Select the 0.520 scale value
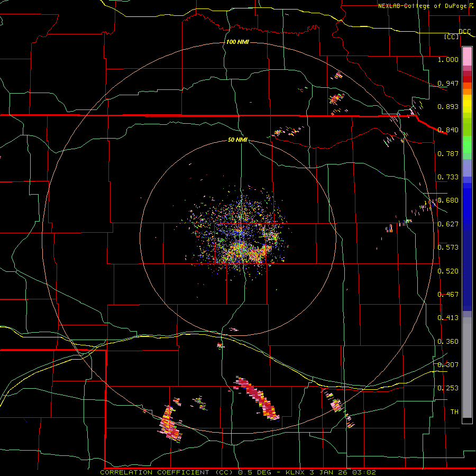Screen dimensions: 476x476 click(448, 271)
